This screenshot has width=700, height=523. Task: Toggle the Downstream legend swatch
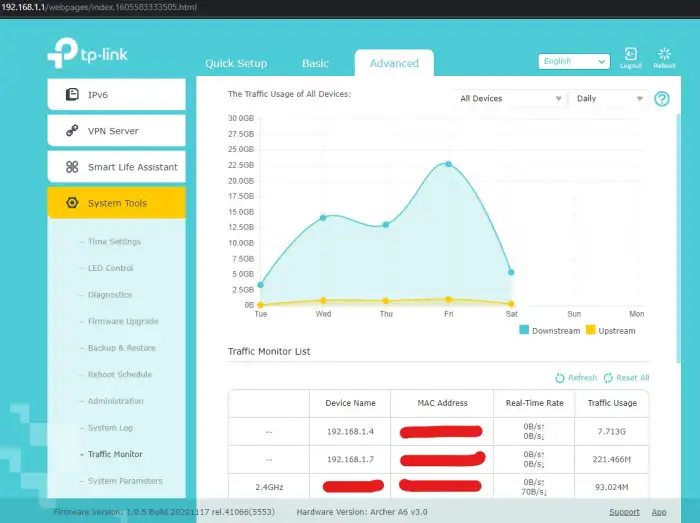525,330
